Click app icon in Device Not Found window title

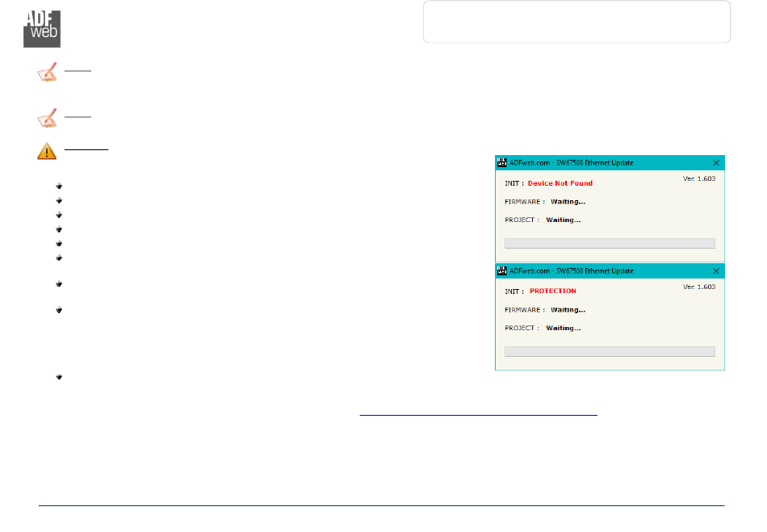coord(502,163)
